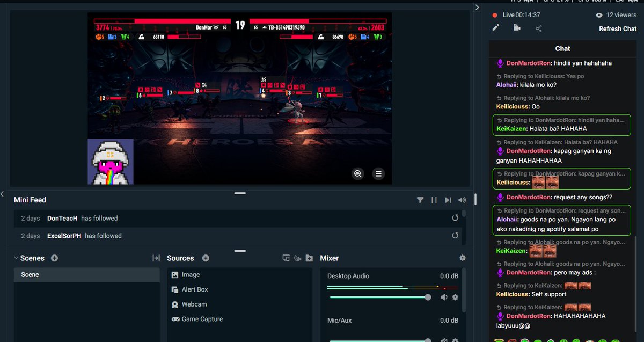Click DonMardotRon "hindiii yan hahahaha" message
This screenshot has height=342, width=644.
point(554,63)
